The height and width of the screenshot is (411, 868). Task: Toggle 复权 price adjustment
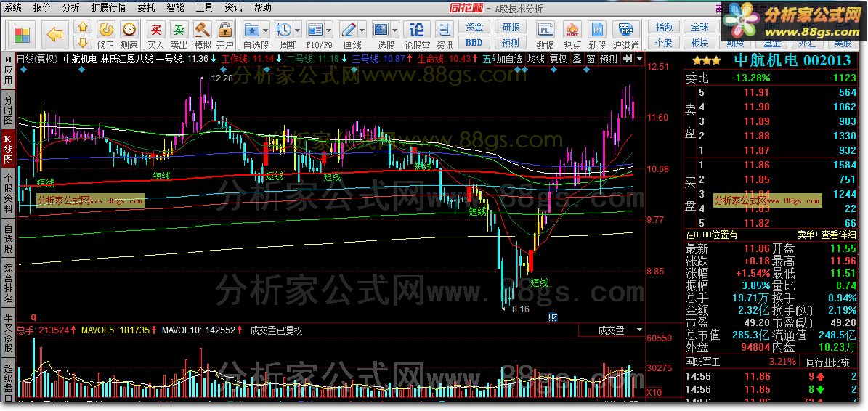pos(558,59)
